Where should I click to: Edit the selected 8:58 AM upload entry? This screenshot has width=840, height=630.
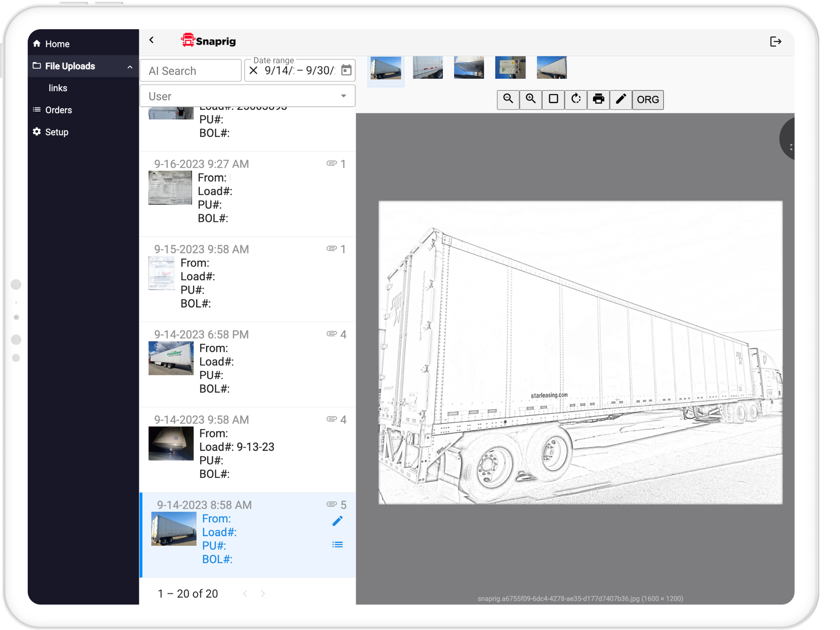pos(337,520)
